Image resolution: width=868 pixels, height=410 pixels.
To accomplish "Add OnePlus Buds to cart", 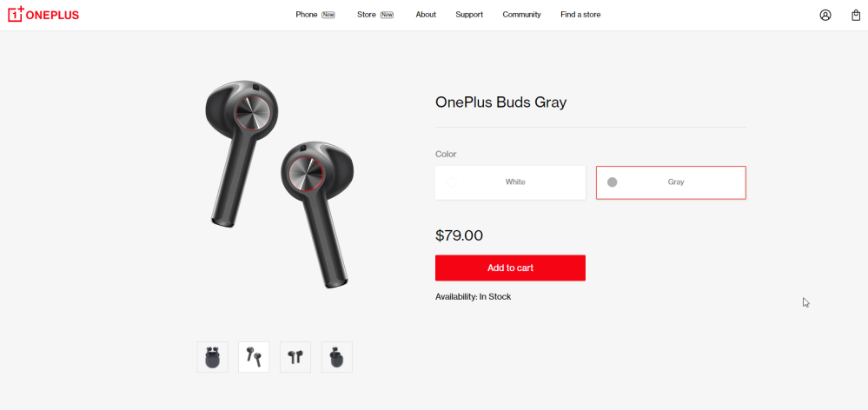I will coord(510,268).
